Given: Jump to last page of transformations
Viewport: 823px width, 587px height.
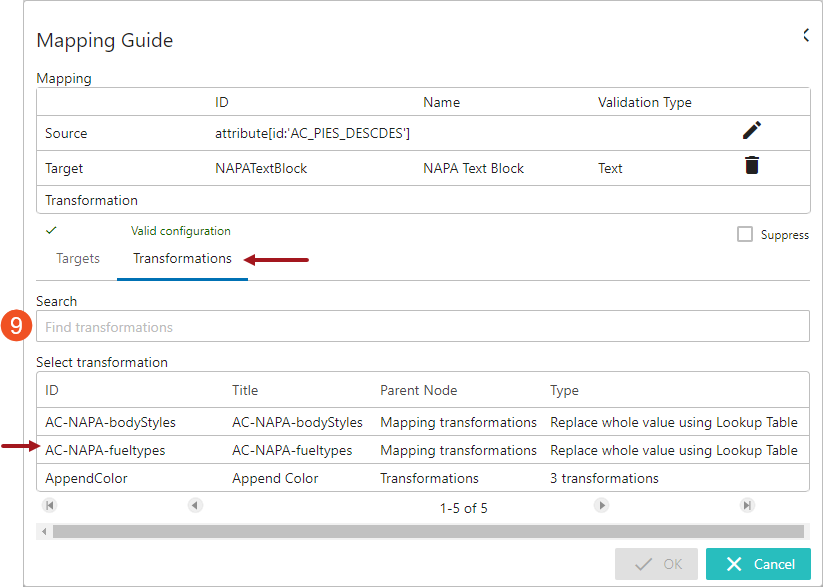Looking at the screenshot, I should (x=747, y=506).
